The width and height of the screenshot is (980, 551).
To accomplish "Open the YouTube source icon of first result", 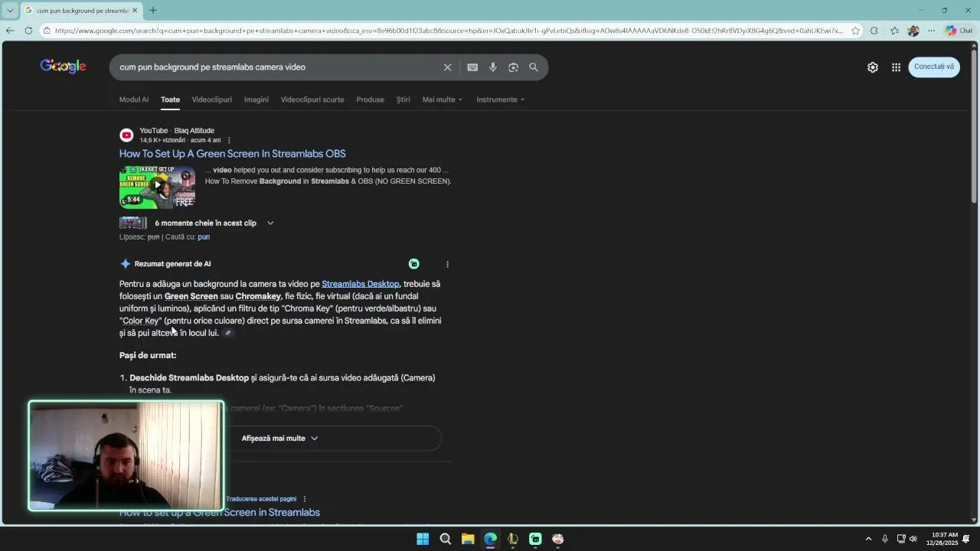I will coord(126,135).
